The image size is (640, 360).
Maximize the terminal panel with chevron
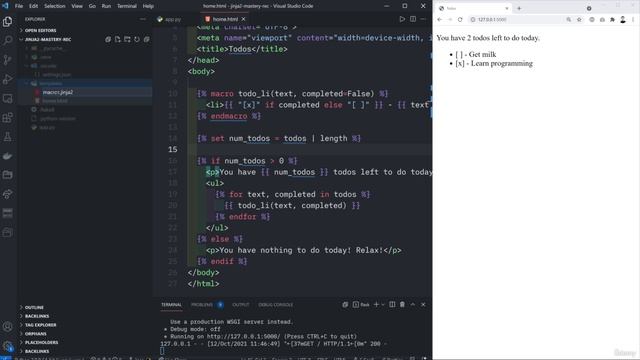coord(413,304)
